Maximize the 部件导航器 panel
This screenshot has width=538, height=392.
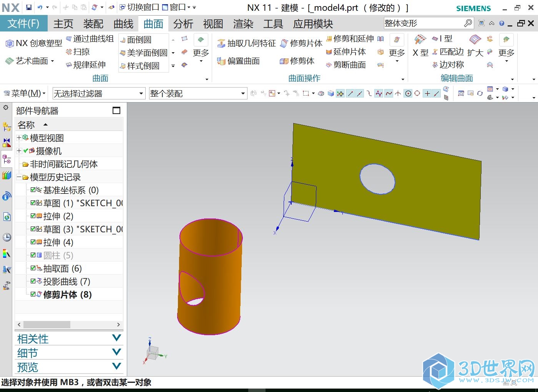tap(116, 111)
